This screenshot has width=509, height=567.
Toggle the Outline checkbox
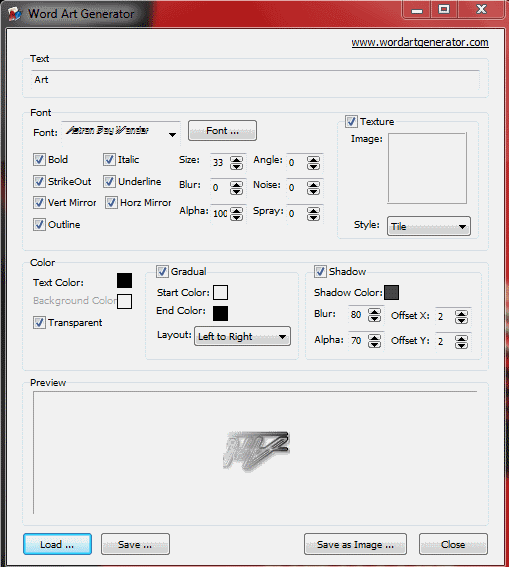click(x=39, y=224)
